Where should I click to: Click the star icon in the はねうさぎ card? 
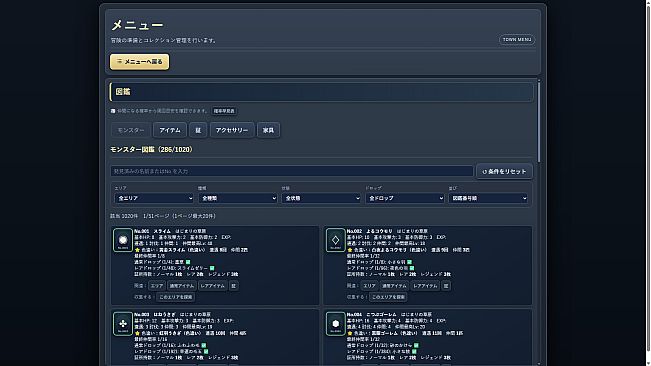pos(137,333)
